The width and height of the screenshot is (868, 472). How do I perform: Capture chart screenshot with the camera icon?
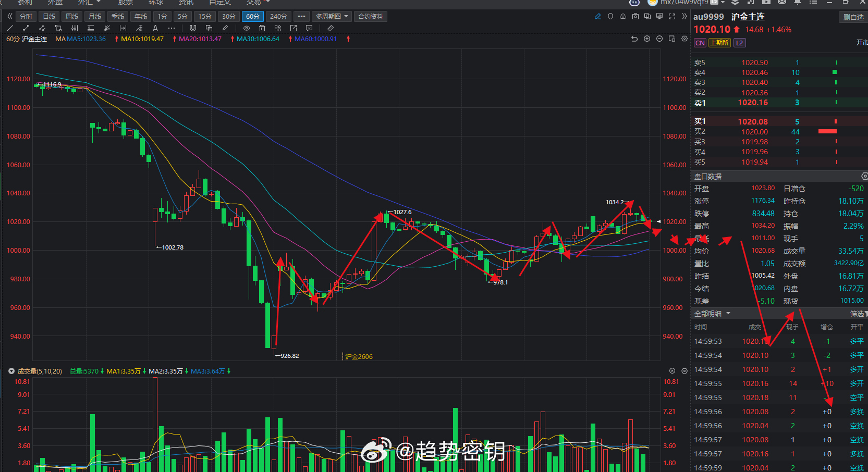pos(635,16)
